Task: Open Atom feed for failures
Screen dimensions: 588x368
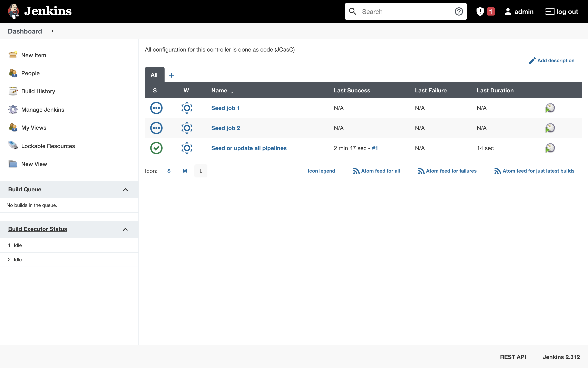Action: click(447, 171)
